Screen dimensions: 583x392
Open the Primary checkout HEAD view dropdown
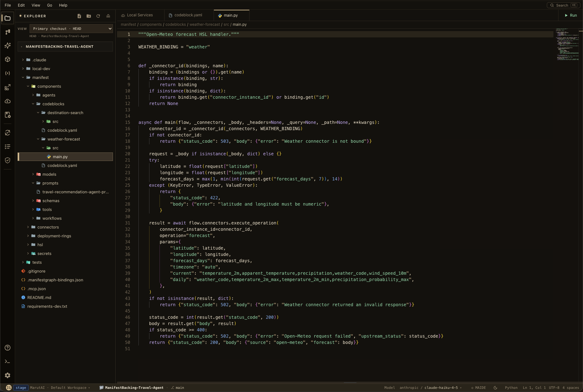pos(71,29)
